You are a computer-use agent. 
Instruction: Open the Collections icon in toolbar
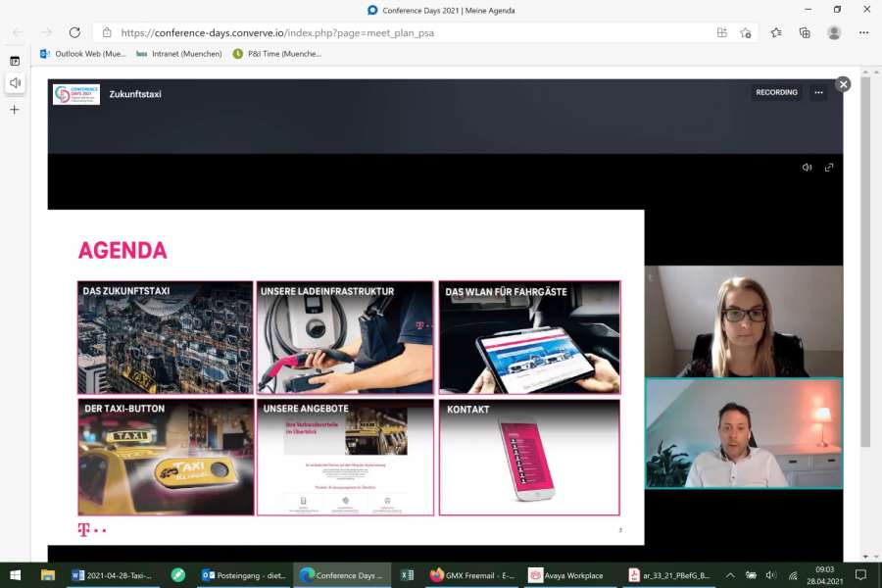tap(805, 32)
